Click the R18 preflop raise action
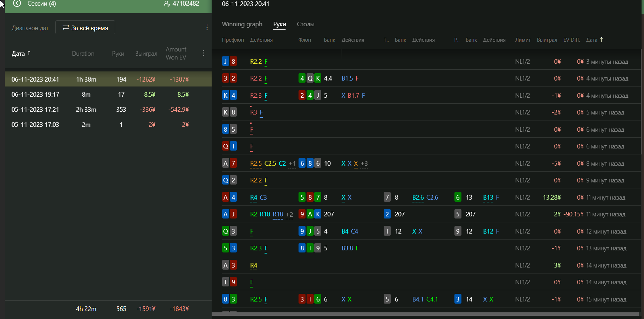 click(x=278, y=214)
